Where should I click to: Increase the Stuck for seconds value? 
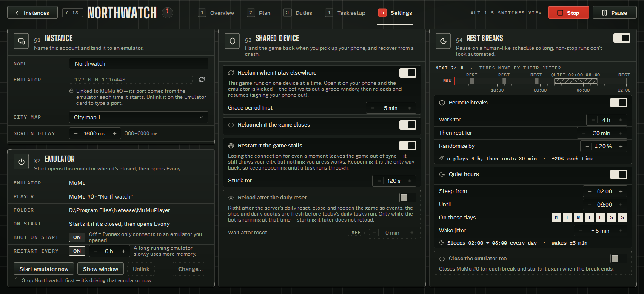coord(410,181)
